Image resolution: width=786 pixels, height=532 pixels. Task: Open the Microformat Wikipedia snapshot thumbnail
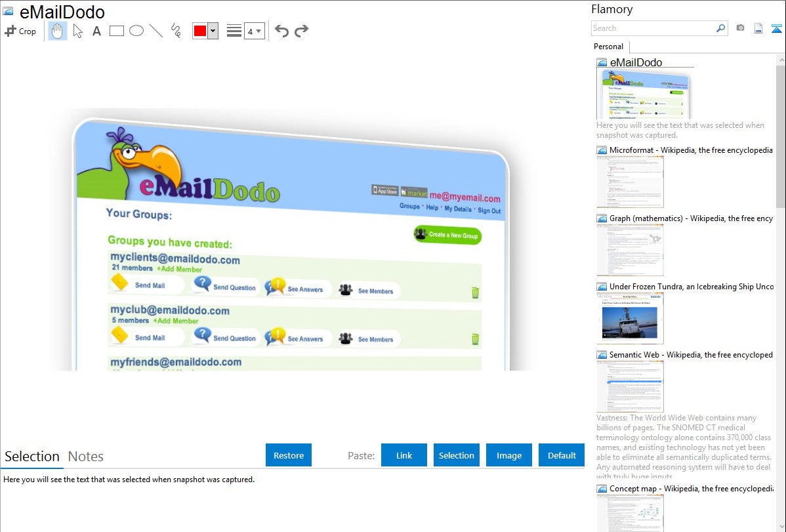coord(630,182)
